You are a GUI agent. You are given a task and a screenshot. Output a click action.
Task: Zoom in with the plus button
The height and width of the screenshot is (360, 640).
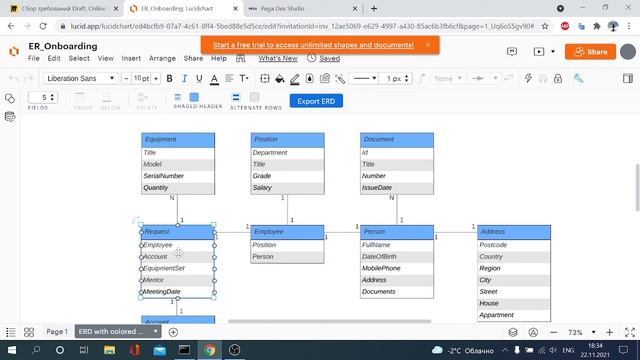609,332
